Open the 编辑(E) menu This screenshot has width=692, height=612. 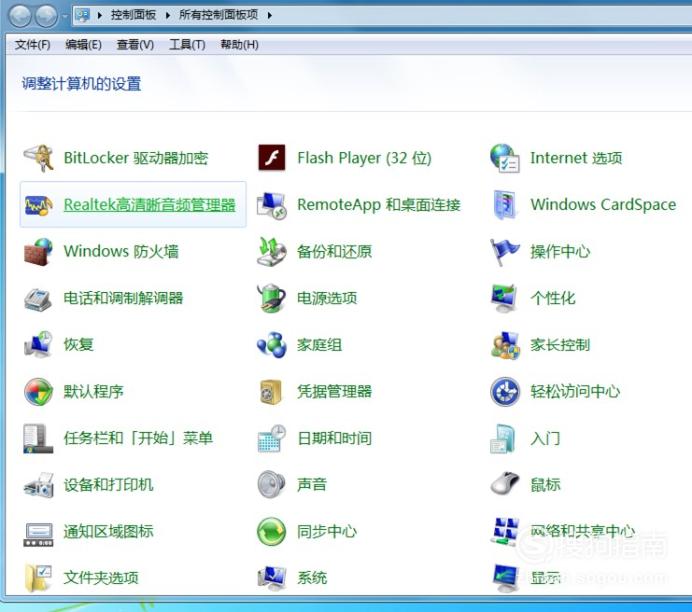click(x=83, y=45)
